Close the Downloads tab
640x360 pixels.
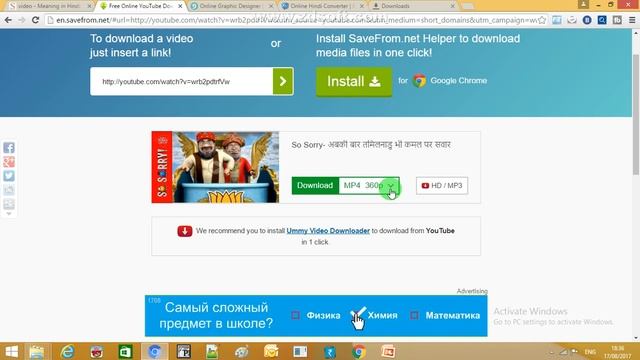(x=452, y=6)
